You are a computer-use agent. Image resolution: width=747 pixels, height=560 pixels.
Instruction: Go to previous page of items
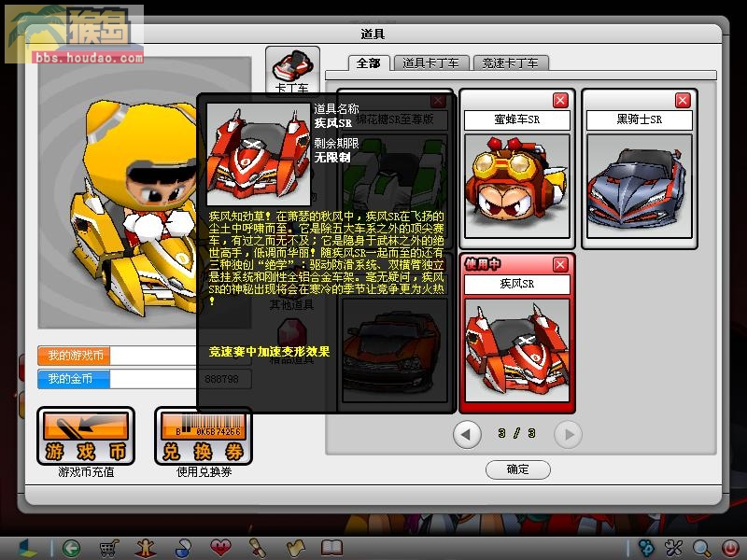click(x=467, y=434)
